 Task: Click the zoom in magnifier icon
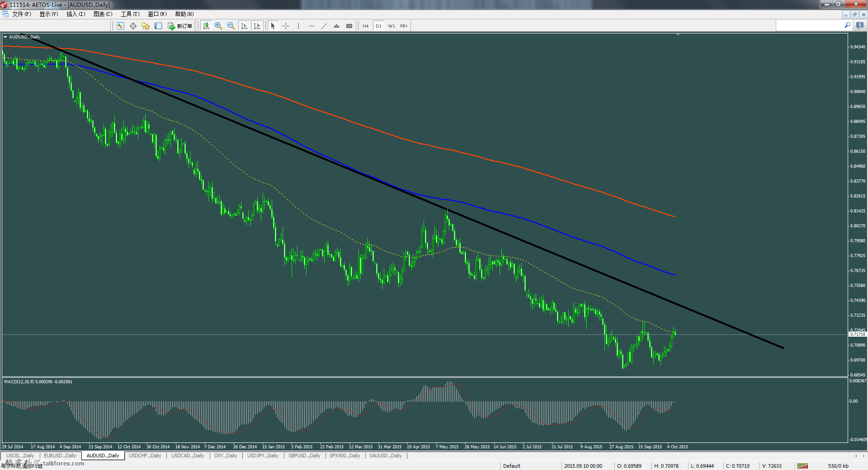point(218,26)
